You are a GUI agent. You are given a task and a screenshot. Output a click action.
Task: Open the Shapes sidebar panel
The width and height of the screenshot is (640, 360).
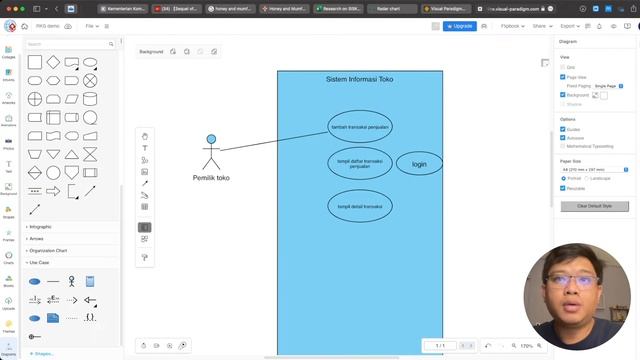coord(9,212)
